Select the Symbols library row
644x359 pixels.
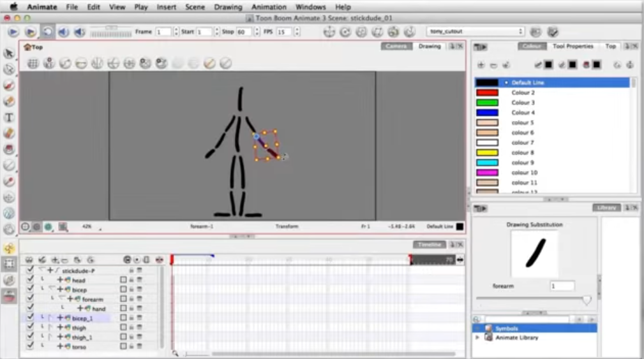click(x=535, y=328)
